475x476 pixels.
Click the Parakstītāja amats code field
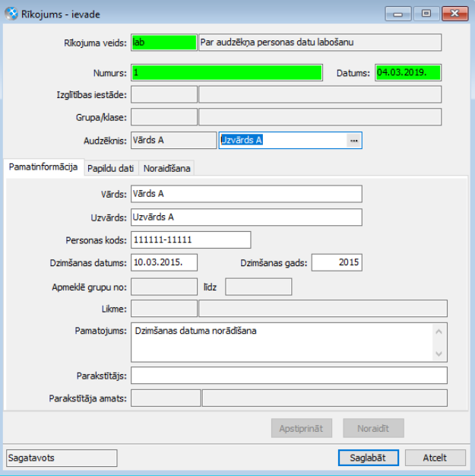(166, 398)
